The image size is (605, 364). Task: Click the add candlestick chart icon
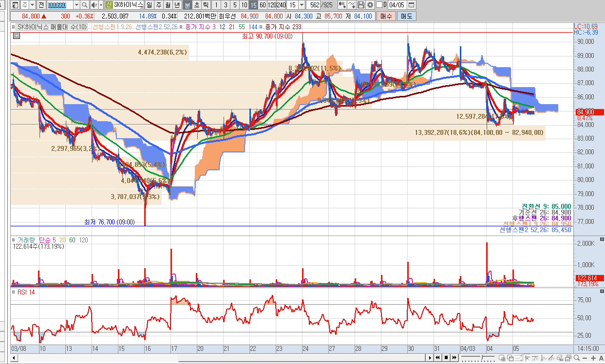(x=342, y=5)
